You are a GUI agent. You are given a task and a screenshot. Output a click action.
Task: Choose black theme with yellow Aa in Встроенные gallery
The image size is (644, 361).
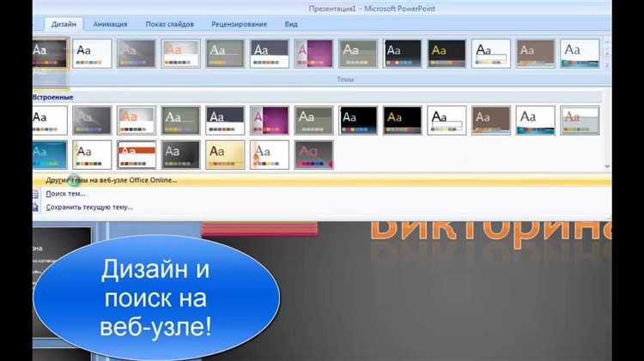pyautogui.click(x=403, y=120)
